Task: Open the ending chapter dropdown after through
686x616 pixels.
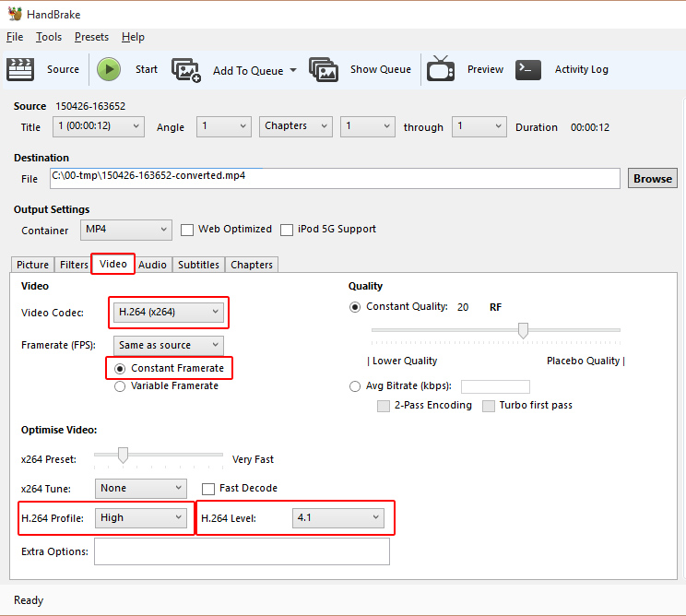Action: click(x=479, y=126)
